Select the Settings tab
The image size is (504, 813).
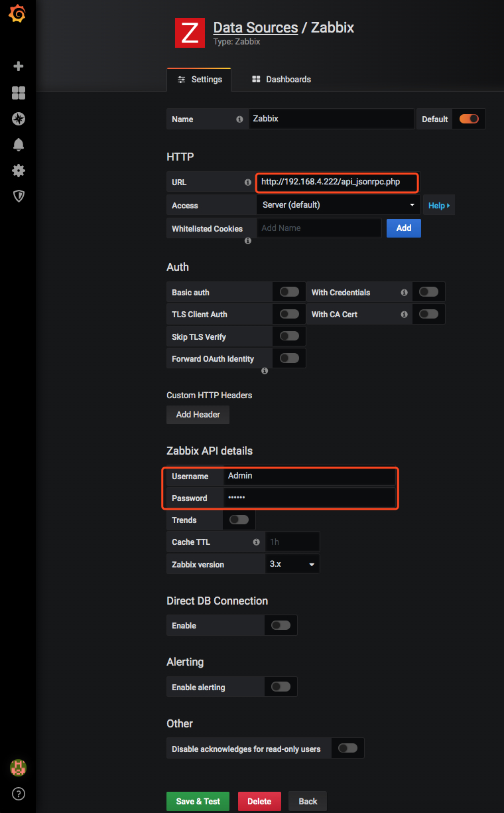199,79
